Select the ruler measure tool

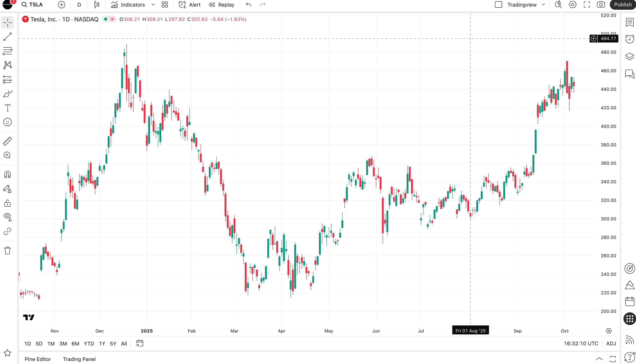pos(7,141)
